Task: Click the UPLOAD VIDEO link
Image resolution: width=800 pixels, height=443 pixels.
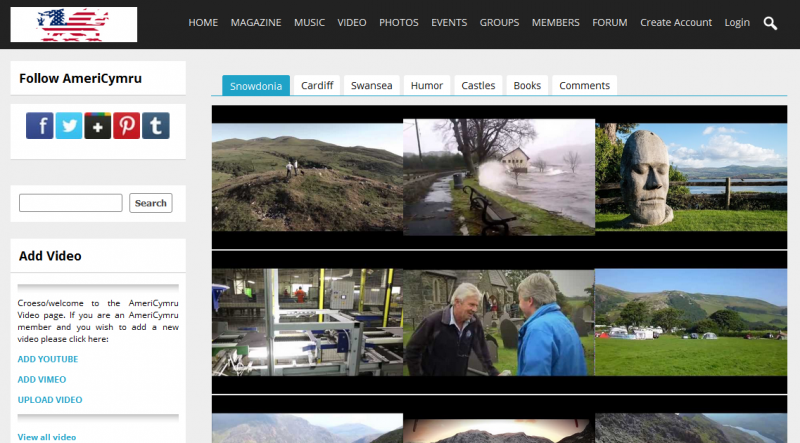Action: [49, 400]
